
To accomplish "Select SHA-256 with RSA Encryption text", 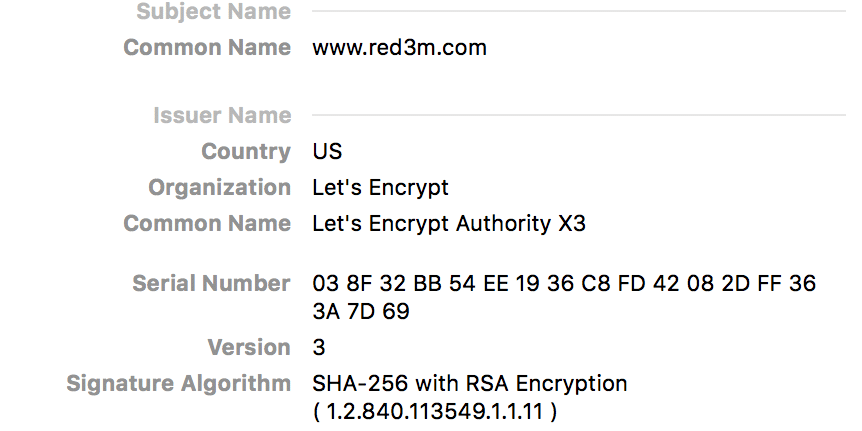I will pos(469,383).
